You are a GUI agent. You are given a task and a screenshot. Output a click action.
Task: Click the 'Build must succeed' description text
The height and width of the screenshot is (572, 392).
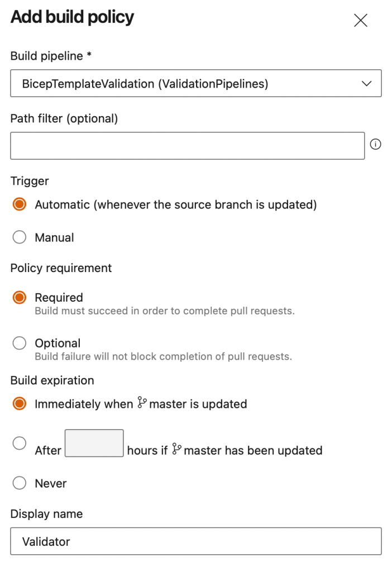pyautogui.click(x=164, y=311)
